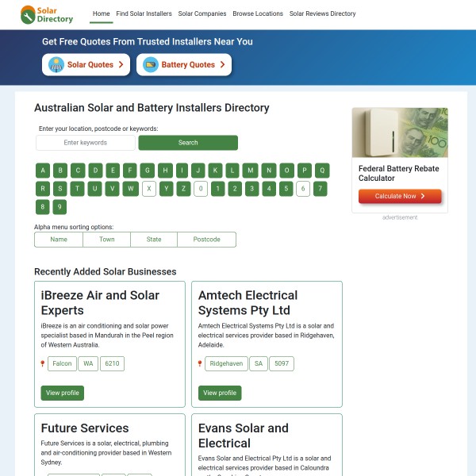
Task: Select letter K in alpha menu
Action: [x=216, y=171]
